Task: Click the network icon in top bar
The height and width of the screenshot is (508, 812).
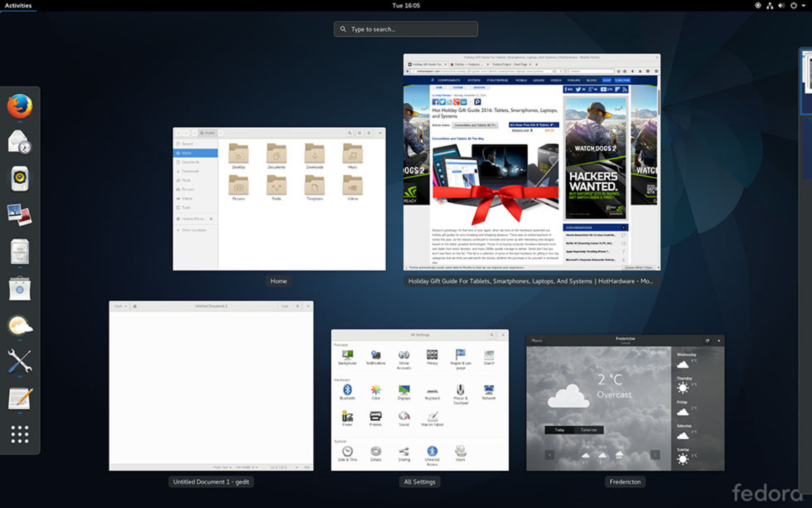Action: tap(770, 5)
